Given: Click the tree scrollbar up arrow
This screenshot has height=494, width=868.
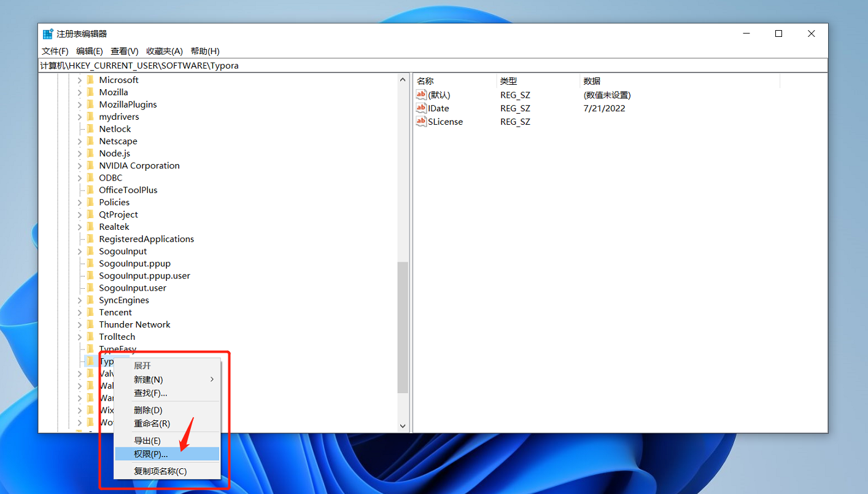Looking at the screenshot, I should click(x=403, y=80).
